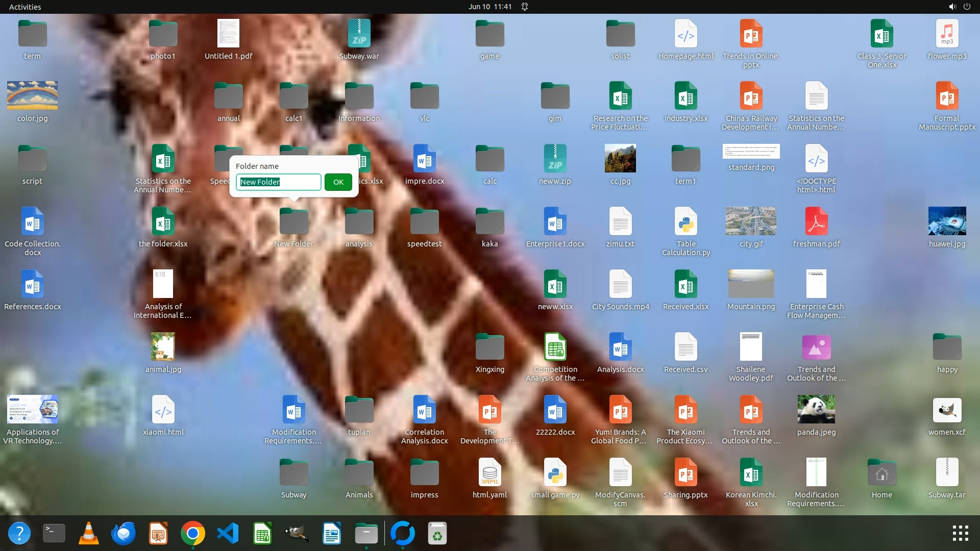
Task: Click the notification bell icon
Action: (524, 7)
